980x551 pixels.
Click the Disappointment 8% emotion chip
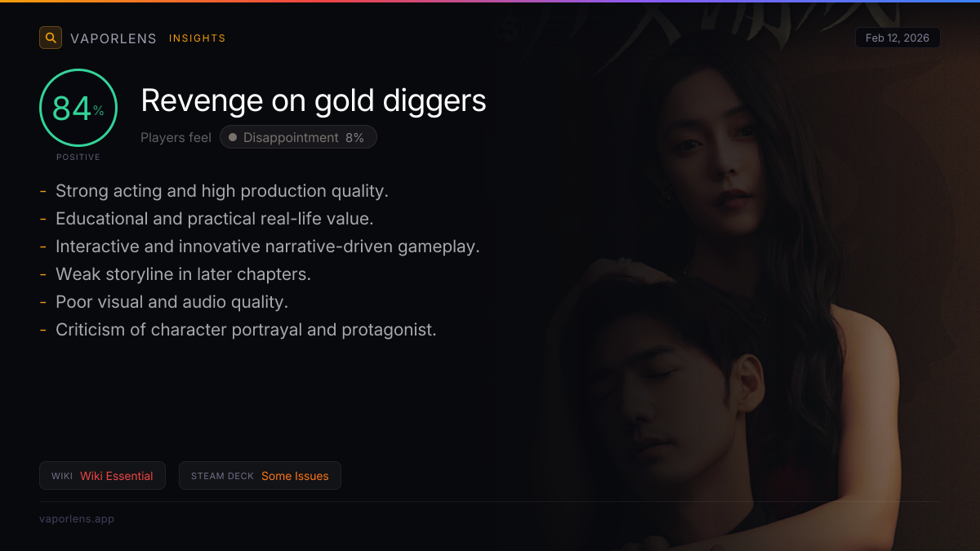point(298,137)
